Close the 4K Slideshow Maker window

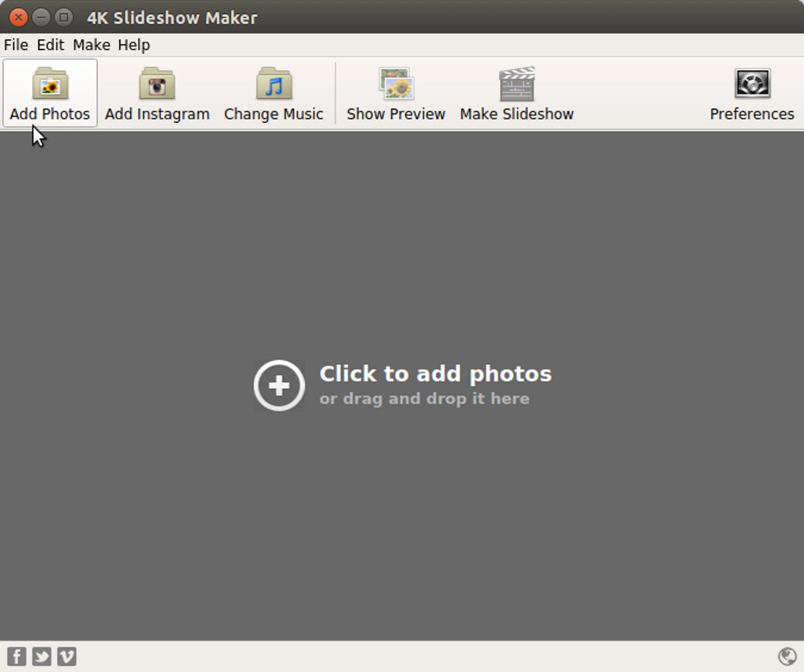coord(18,18)
